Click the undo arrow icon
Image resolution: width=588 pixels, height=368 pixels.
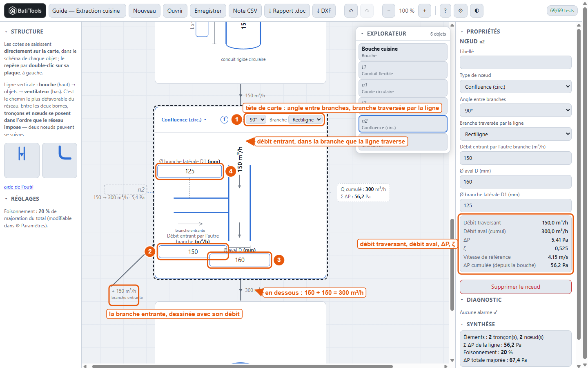tap(351, 11)
